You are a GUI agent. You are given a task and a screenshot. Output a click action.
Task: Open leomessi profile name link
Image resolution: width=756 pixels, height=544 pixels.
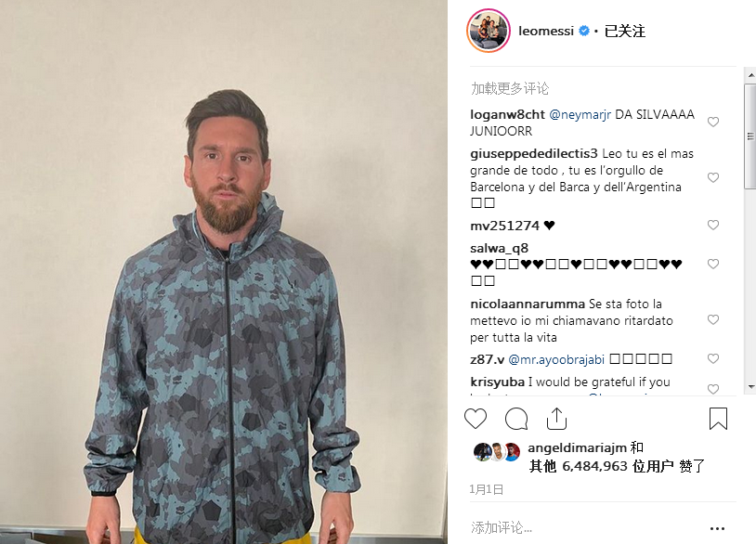point(546,31)
